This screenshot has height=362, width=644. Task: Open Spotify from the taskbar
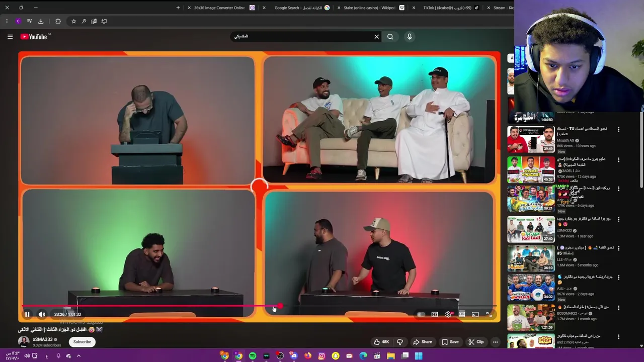tap(253, 356)
